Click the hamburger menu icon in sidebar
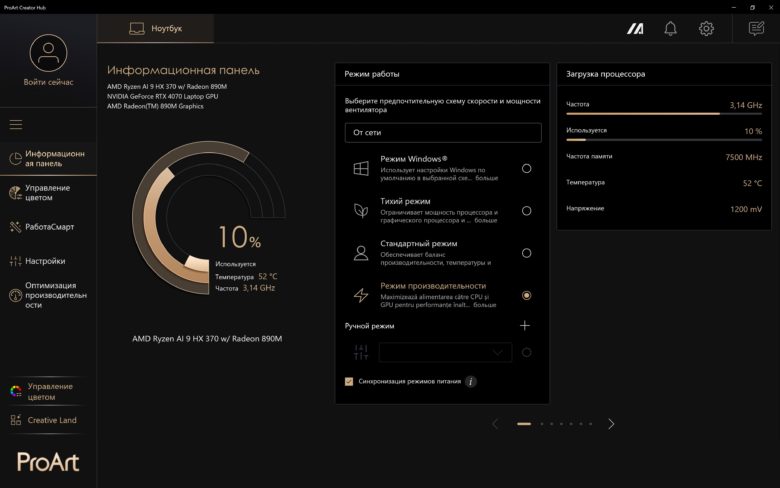The image size is (780, 488). 16,124
